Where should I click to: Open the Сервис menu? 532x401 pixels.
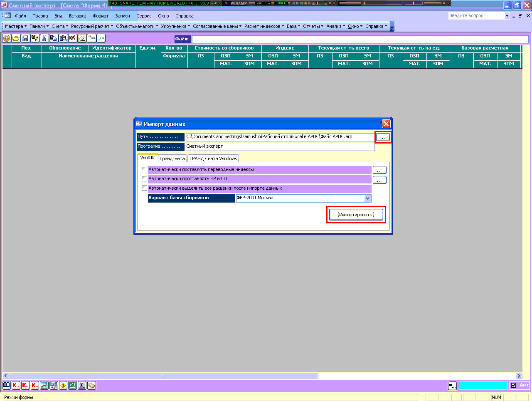tap(144, 16)
